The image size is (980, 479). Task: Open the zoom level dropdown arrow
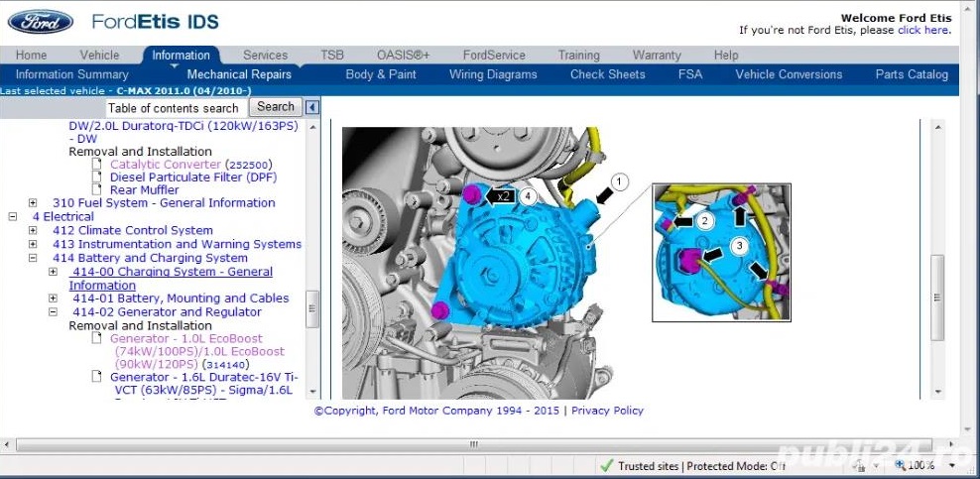click(952, 466)
